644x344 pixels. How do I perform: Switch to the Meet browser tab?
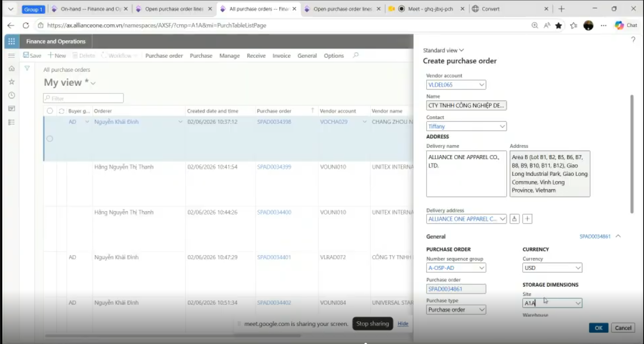pyautogui.click(x=427, y=9)
